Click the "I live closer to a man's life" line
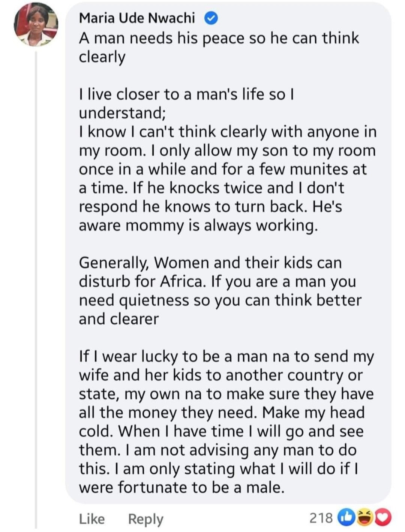Screen dimensions: 405x532 [186, 94]
